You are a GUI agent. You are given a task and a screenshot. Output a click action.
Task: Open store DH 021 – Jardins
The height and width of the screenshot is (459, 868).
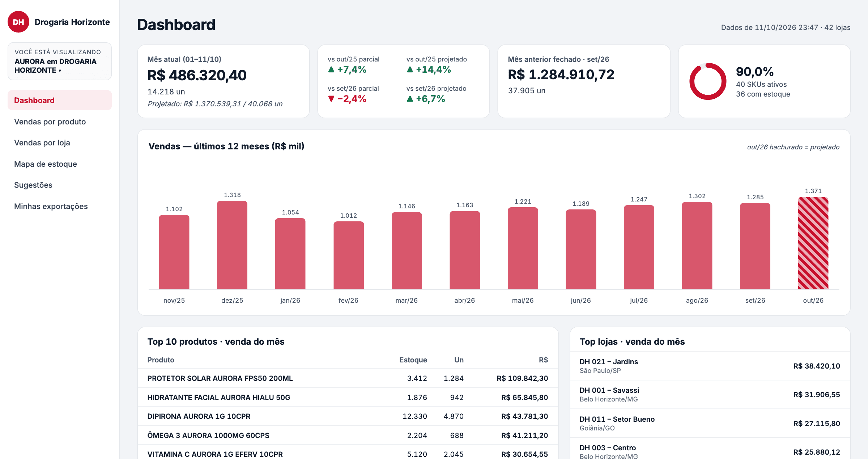click(x=710, y=366)
